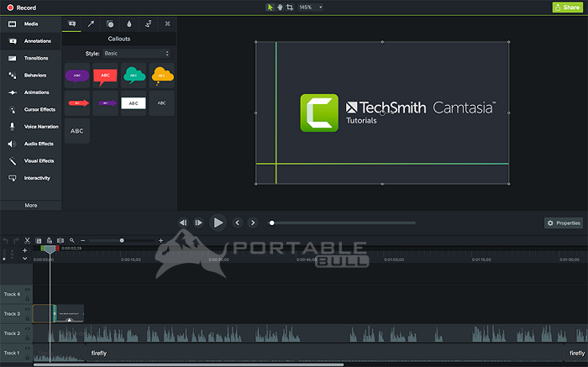Switch to the sketch motion tab
The height and width of the screenshot is (367, 588).
click(149, 24)
